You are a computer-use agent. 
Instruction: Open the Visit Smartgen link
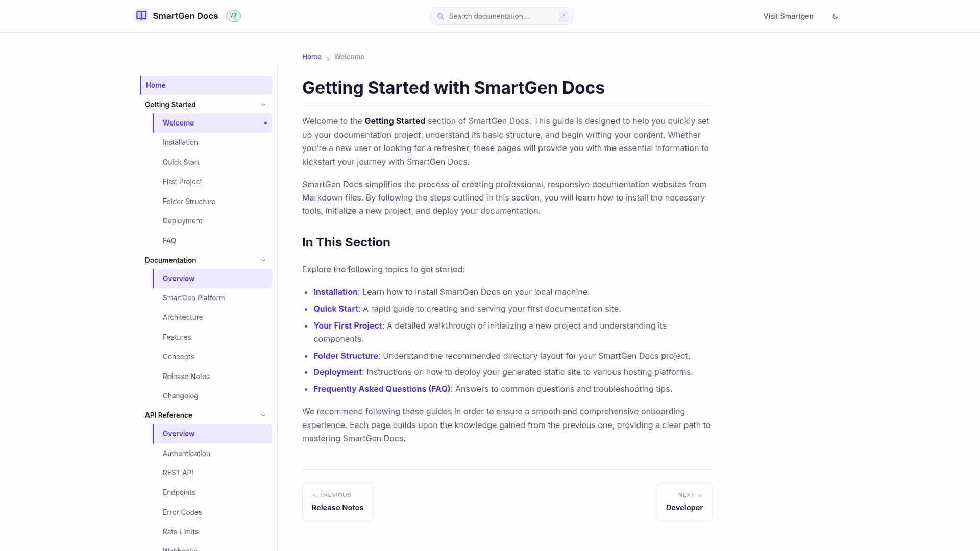coord(788,16)
